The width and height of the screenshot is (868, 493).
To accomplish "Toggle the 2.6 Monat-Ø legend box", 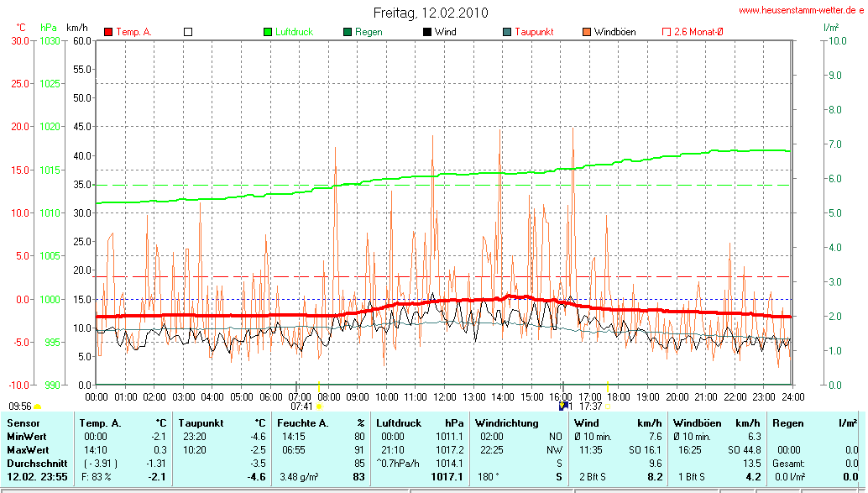I will (x=667, y=32).
